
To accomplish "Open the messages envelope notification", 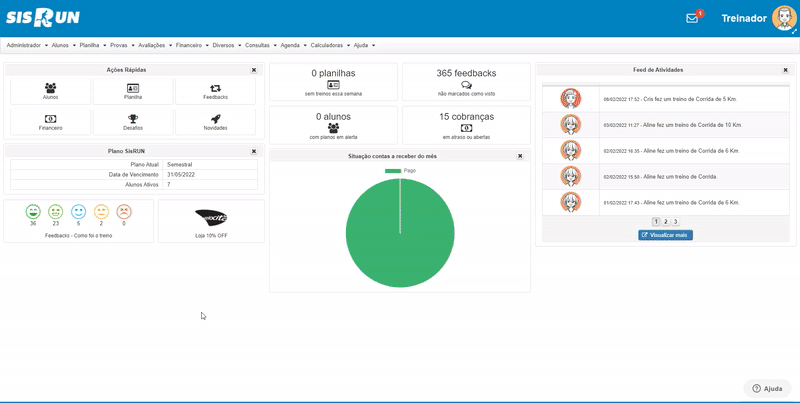I will point(692,18).
